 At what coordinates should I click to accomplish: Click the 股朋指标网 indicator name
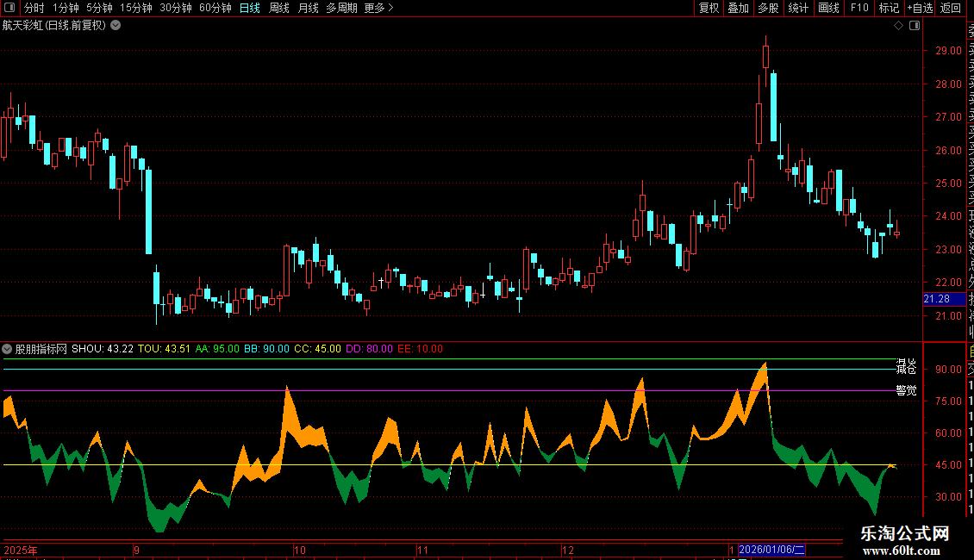[41, 349]
